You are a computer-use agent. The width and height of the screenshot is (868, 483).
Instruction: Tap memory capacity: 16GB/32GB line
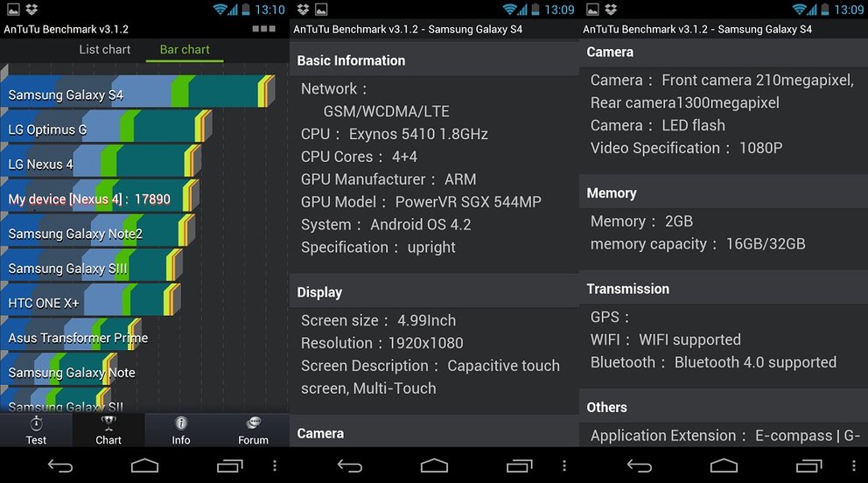[698, 244]
